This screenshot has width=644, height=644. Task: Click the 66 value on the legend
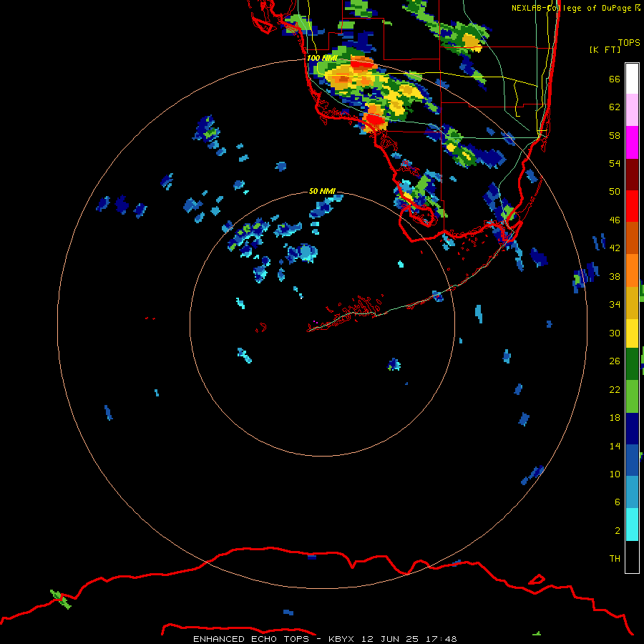pyautogui.click(x=615, y=79)
